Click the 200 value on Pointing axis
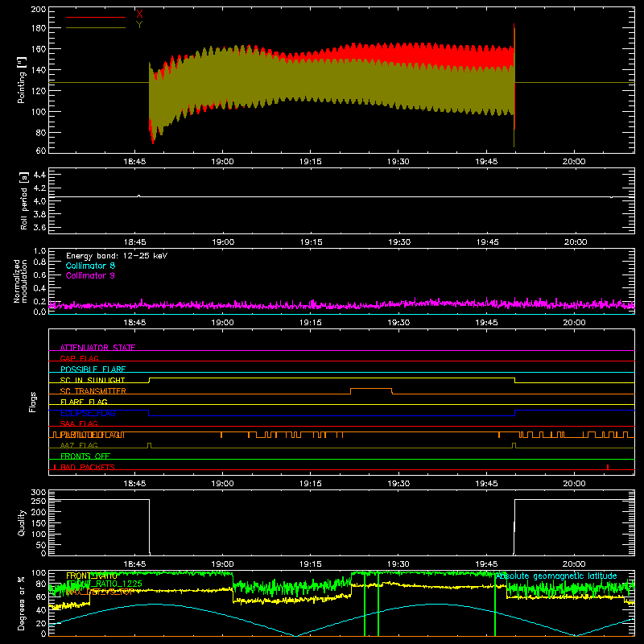The width and height of the screenshot is (644, 644). (39, 10)
